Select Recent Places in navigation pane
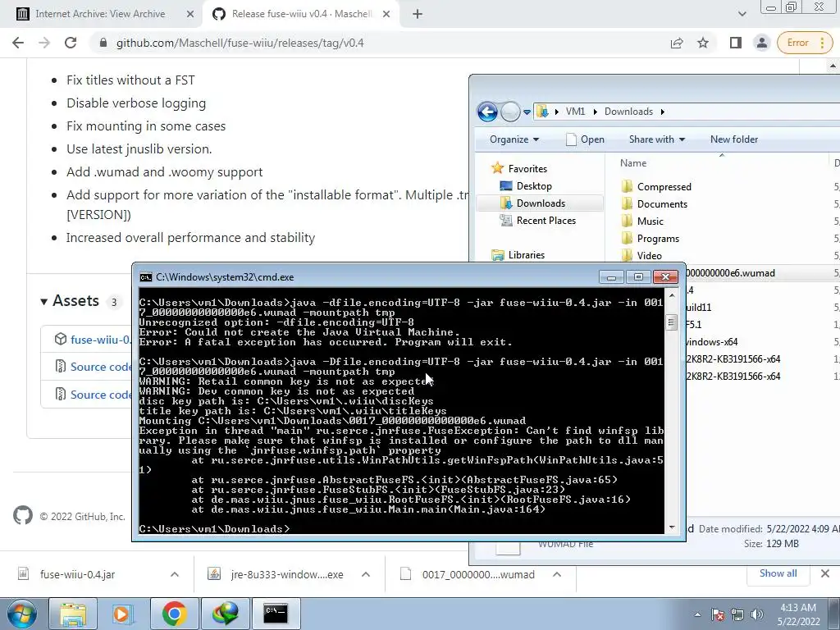Viewport: 840px width, 630px height. 546,220
